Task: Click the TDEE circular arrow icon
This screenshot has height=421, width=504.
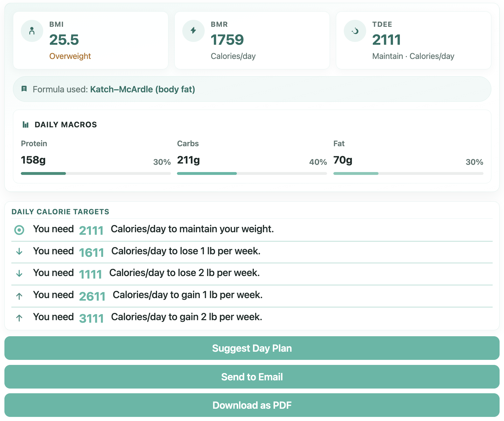Action: [x=355, y=31]
